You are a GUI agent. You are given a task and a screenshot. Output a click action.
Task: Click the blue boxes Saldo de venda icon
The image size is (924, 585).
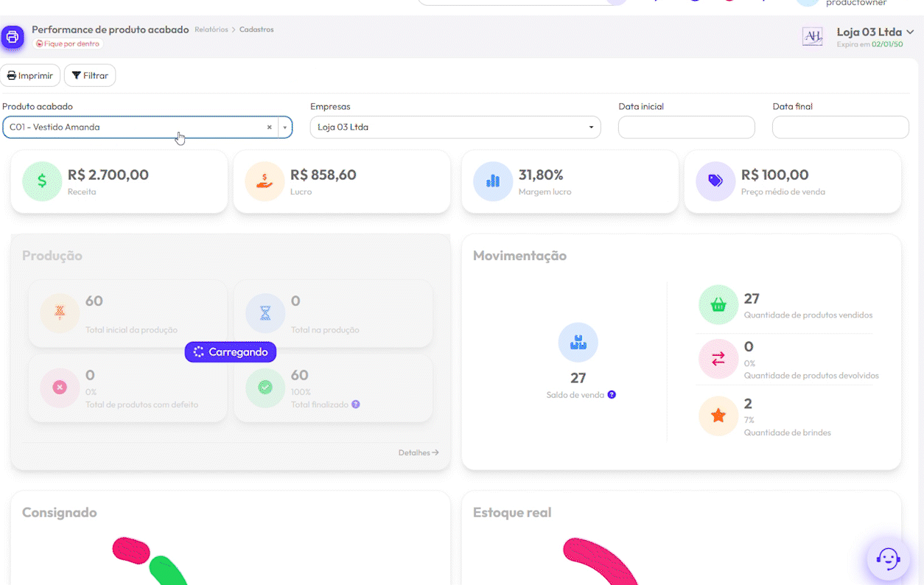(x=578, y=343)
